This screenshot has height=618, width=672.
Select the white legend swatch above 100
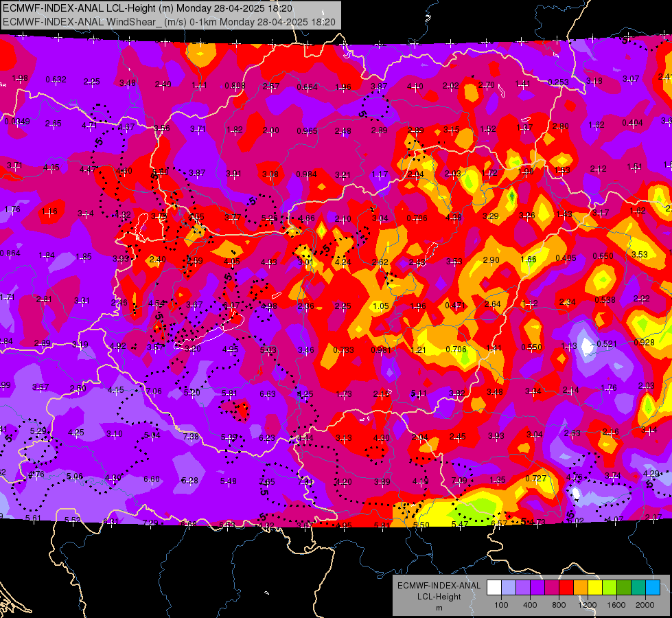pyautogui.click(x=494, y=587)
